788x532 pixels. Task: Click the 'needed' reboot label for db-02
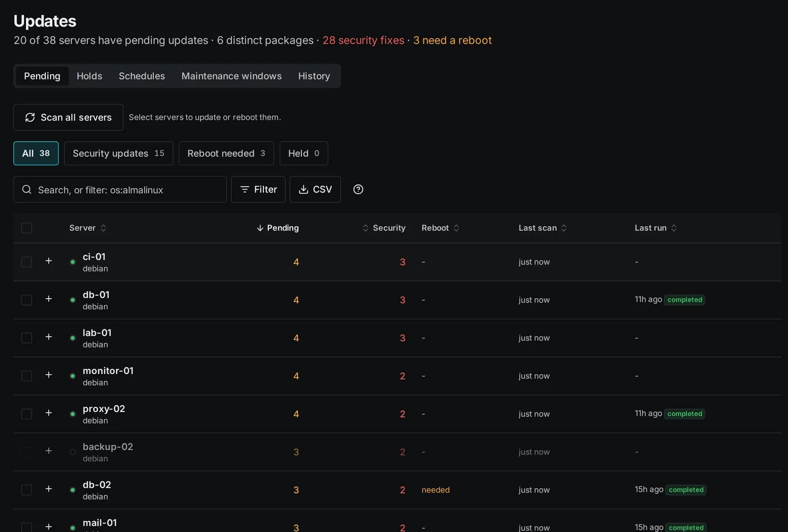tap(436, 490)
